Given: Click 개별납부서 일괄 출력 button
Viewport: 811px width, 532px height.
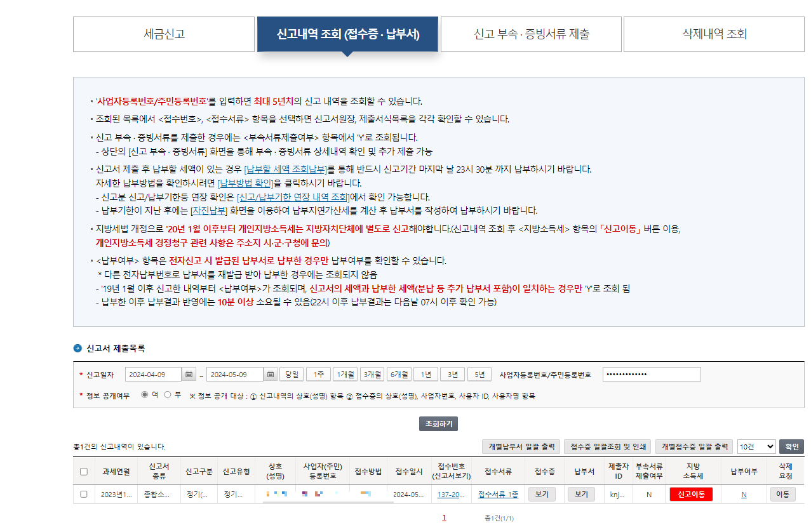Looking at the screenshot, I should click(x=521, y=446).
